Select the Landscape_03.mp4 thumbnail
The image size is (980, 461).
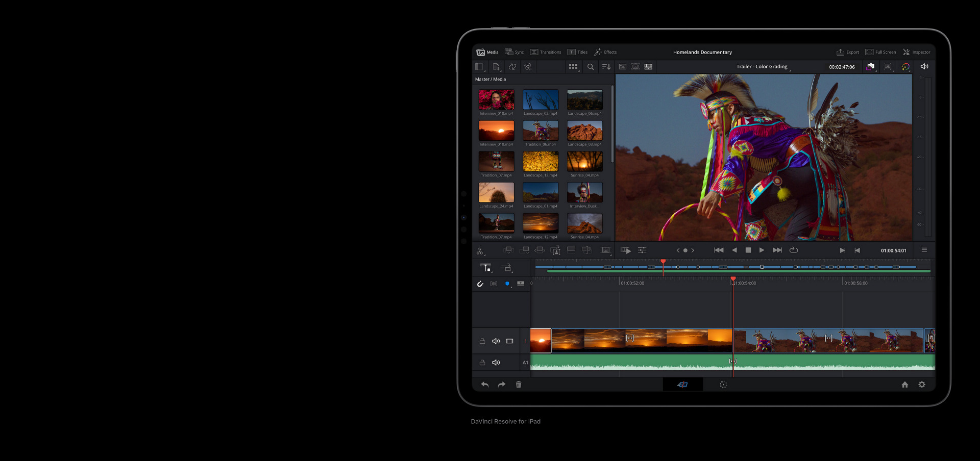coord(585,131)
